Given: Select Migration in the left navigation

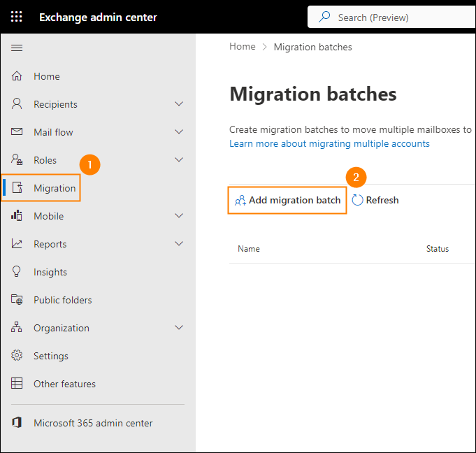Looking at the screenshot, I should 55,188.
